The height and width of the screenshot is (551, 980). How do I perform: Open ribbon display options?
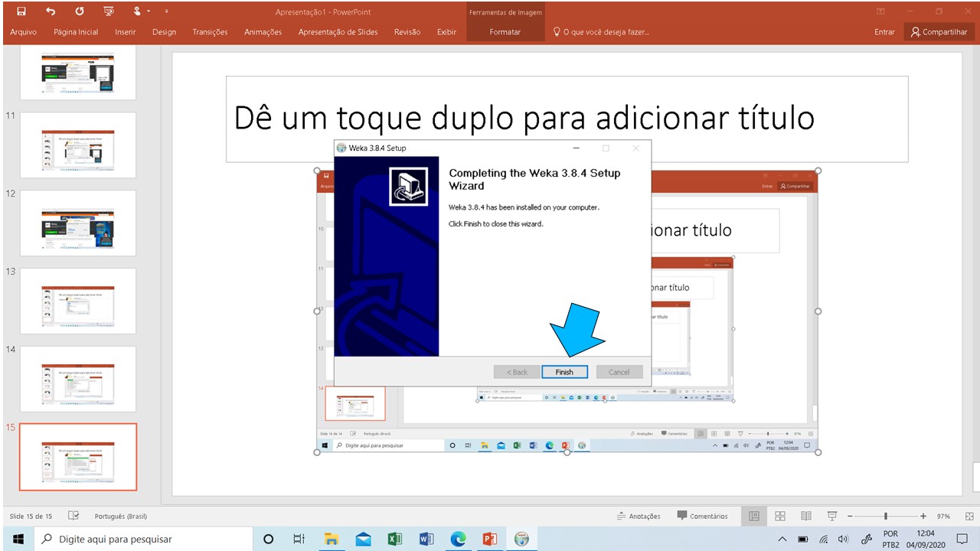880,11
